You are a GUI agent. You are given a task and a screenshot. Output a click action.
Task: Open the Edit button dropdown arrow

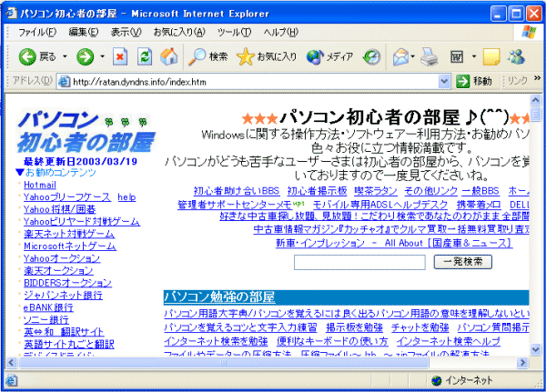[x=474, y=56]
